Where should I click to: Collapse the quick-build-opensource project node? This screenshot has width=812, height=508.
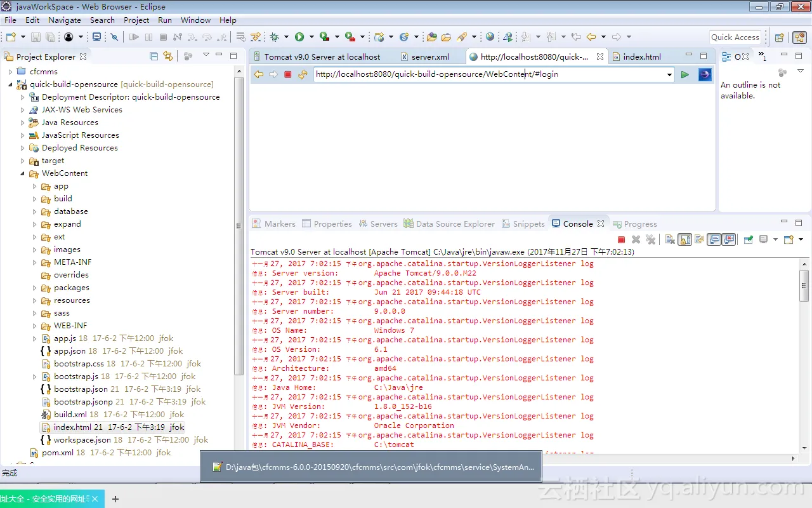tap(10, 84)
